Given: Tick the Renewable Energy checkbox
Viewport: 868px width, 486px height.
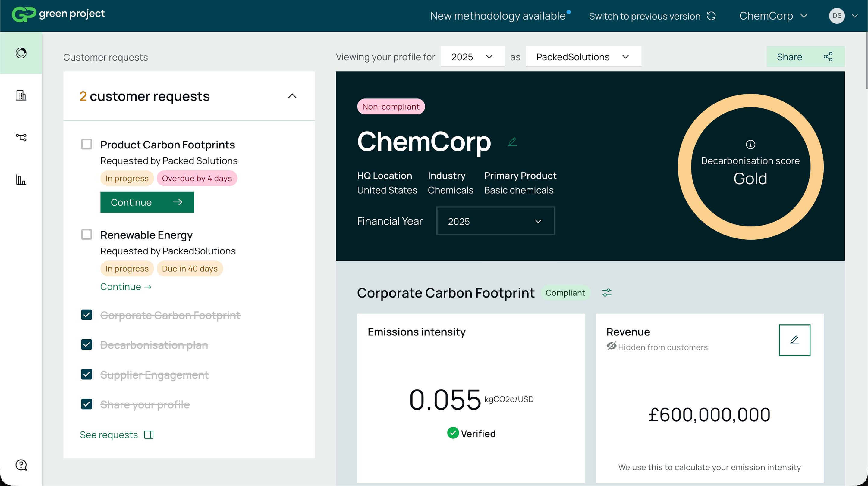Looking at the screenshot, I should point(86,234).
